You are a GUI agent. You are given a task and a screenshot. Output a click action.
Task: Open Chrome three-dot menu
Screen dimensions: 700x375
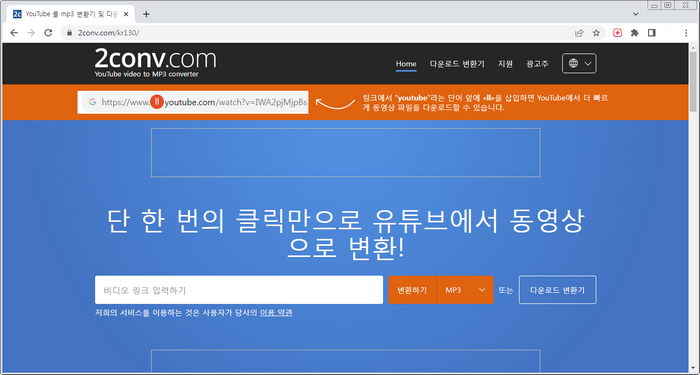tap(686, 33)
